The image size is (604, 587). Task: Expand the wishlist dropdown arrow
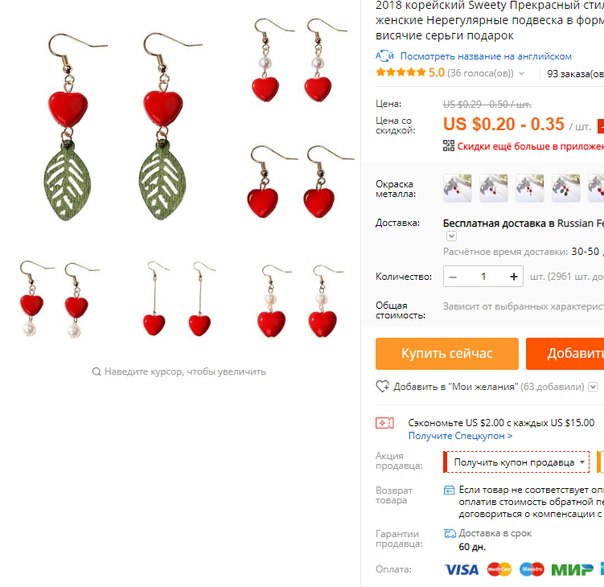tap(593, 387)
